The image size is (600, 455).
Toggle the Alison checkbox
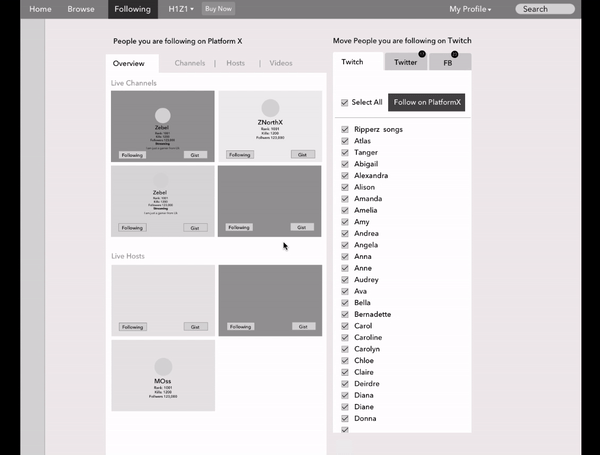(345, 187)
